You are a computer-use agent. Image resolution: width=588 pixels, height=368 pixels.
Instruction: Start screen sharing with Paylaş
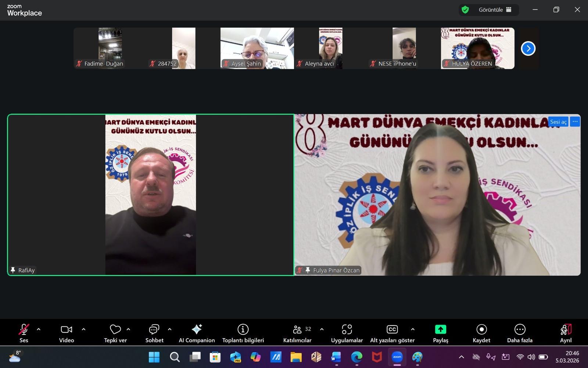click(x=440, y=333)
